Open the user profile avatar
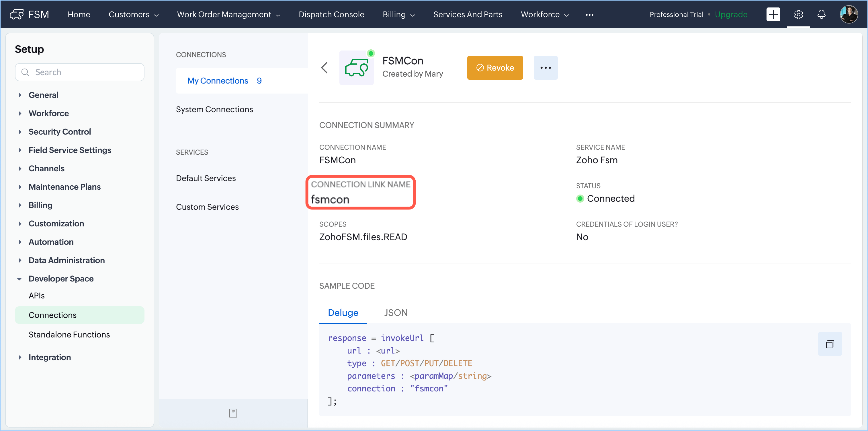Screen dimensions: 868x431 [x=849, y=15]
